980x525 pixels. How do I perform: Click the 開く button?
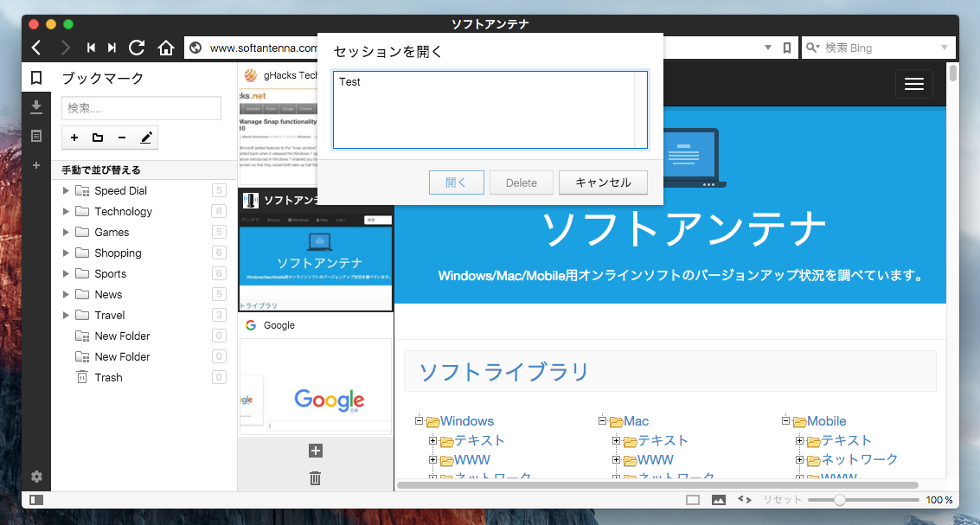(x=456, y=182)
